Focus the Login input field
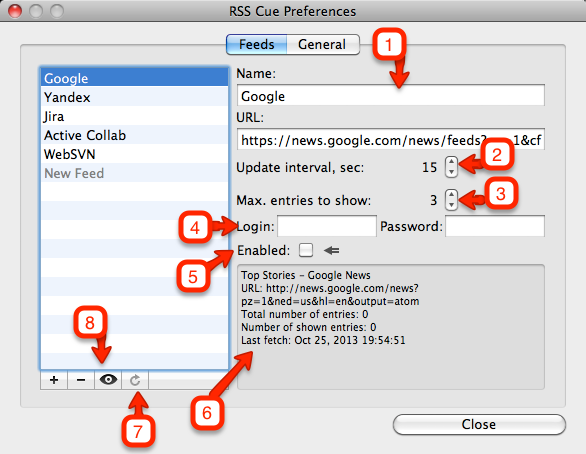The width and height of the screenshot is (586, 454). coord(327,226)
